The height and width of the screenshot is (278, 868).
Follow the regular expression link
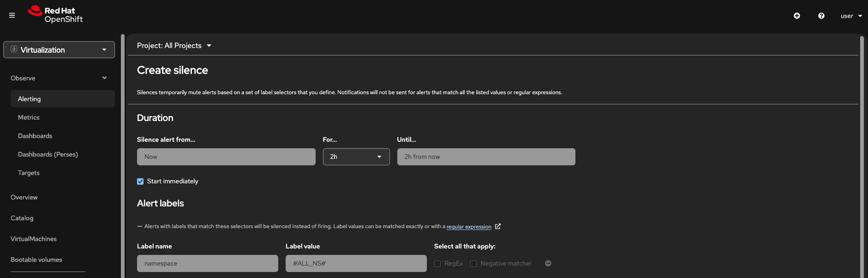pos(469,227)
